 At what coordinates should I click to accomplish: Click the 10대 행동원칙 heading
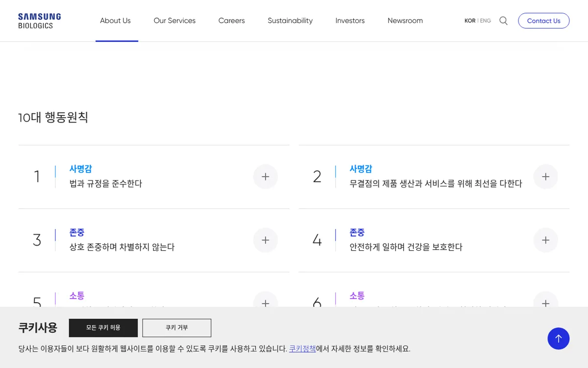coord(53,117)
